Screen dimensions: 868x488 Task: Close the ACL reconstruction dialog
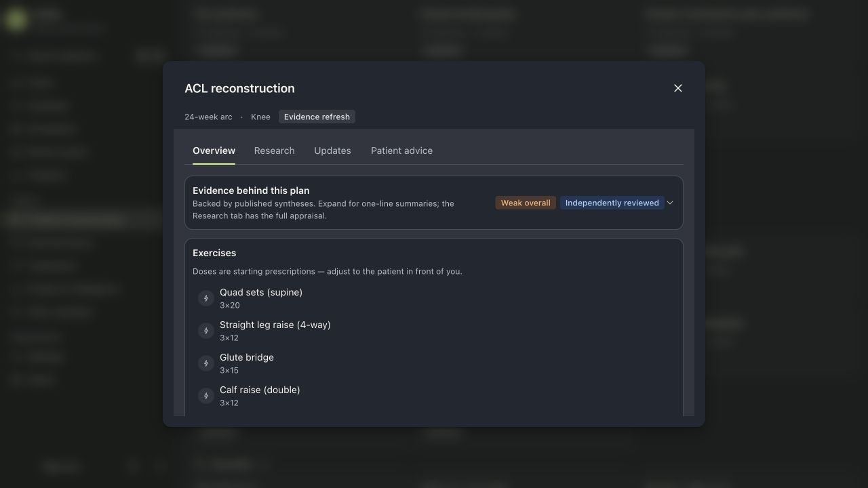677,88
